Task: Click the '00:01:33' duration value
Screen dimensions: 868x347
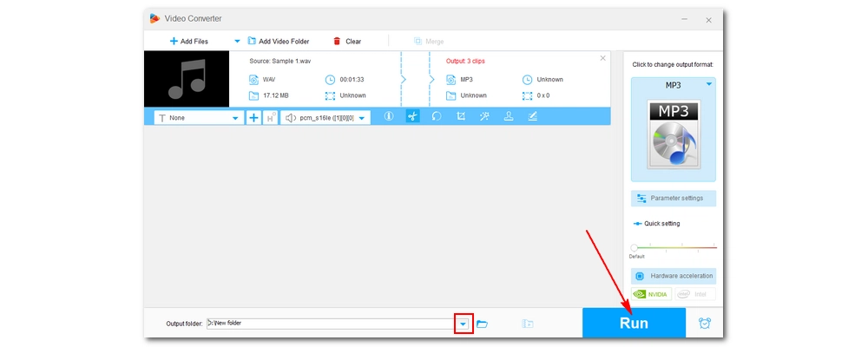Action: [x=352, y=80]
